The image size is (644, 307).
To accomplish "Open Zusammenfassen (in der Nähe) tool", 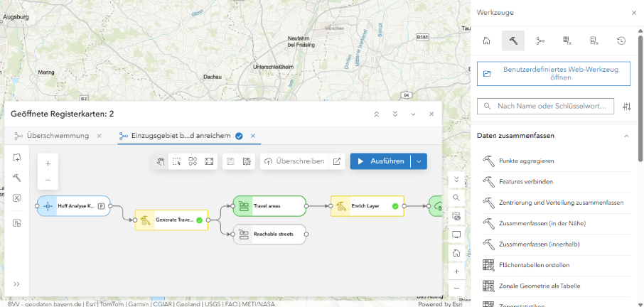I will (556, 224).
